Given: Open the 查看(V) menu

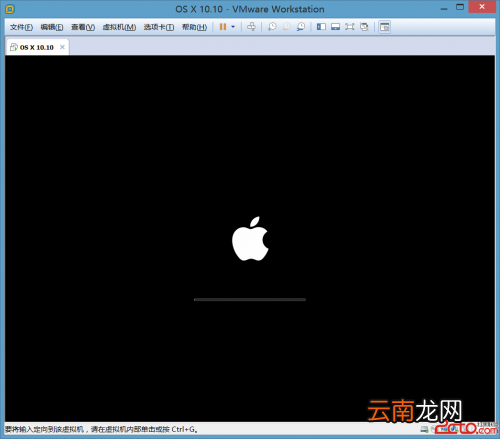Looking at the screenshot, I should tap(83, 27).
